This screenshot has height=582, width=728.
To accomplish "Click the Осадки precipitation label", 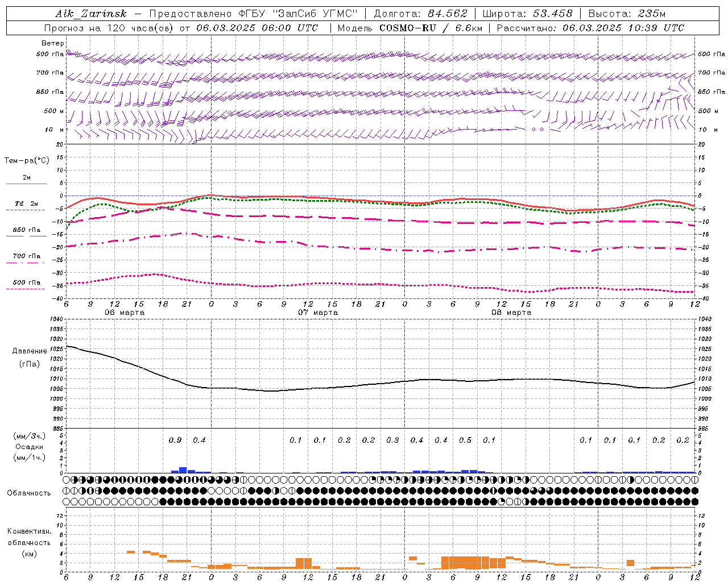I will tap(30, 447).
